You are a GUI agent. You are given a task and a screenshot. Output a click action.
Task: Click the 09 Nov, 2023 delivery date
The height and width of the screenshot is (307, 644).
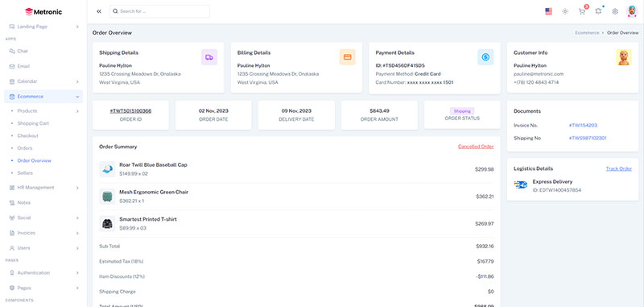point(296,111)
